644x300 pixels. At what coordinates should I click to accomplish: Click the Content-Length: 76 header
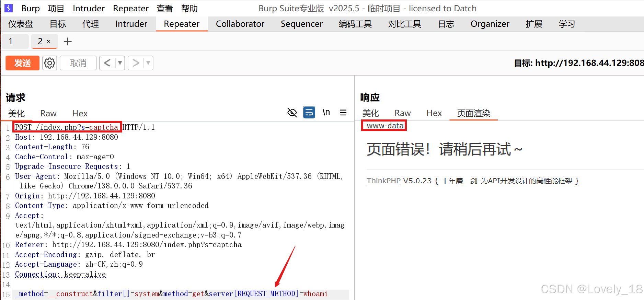(52, 147)
